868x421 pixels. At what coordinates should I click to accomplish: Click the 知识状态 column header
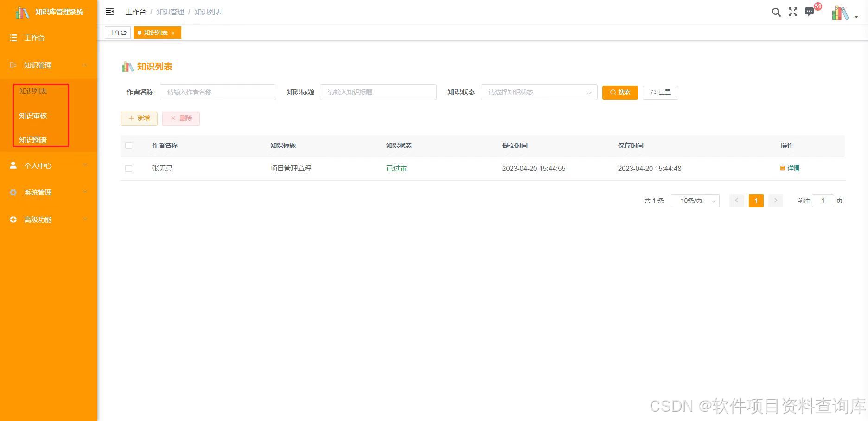[x=399, y=145]
